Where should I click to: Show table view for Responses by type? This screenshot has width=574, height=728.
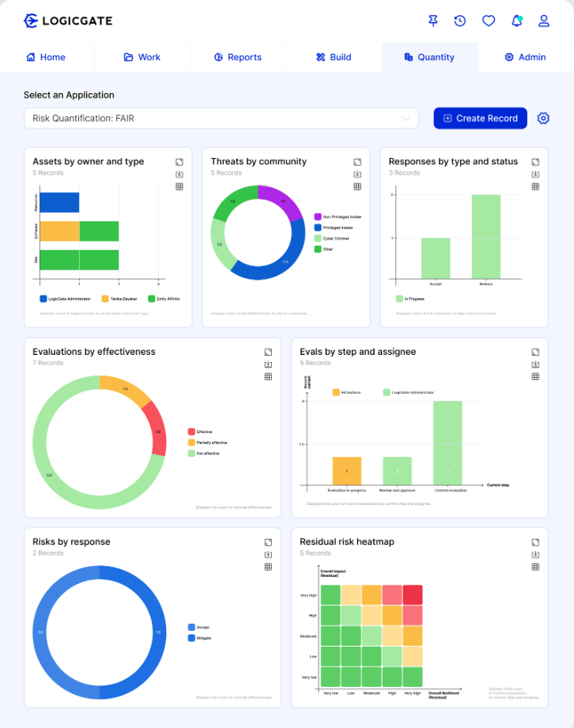pos(535,187)
